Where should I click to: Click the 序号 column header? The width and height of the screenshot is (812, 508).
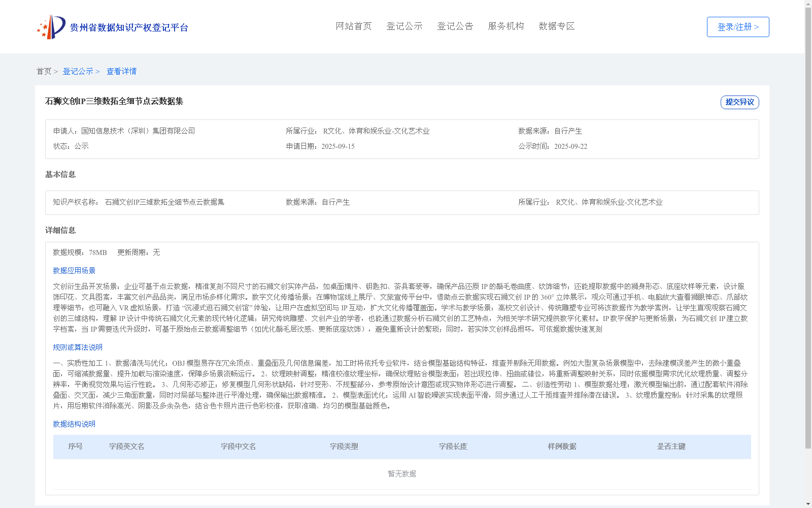coord(75,447)
